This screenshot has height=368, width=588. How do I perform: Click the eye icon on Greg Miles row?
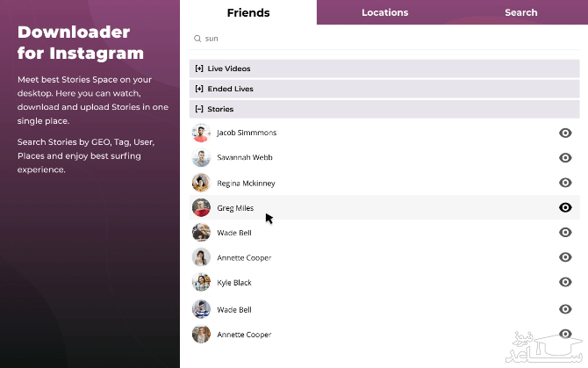[x=565, y=208]
